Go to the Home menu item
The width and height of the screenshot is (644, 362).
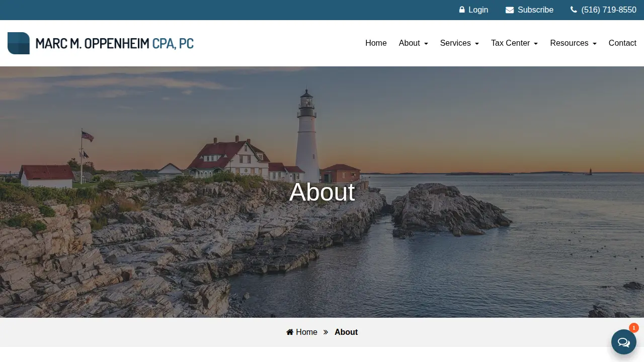[x=376, y=43]
